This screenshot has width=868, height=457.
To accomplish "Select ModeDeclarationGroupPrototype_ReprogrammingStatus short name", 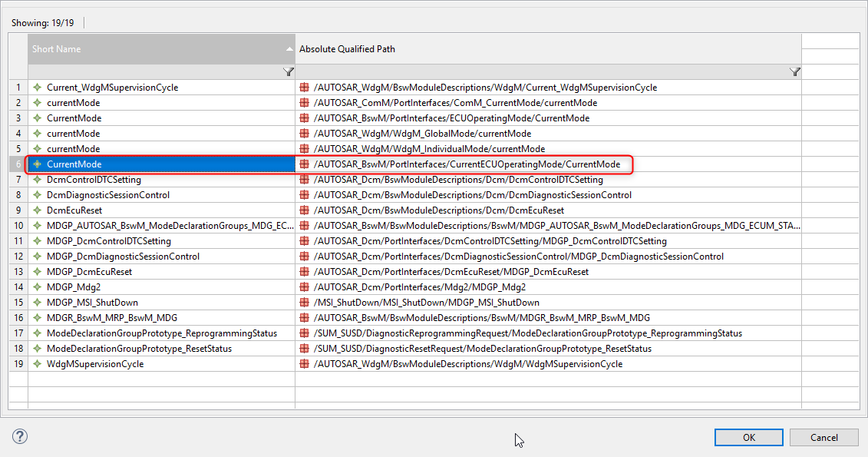I will (162, 333).
